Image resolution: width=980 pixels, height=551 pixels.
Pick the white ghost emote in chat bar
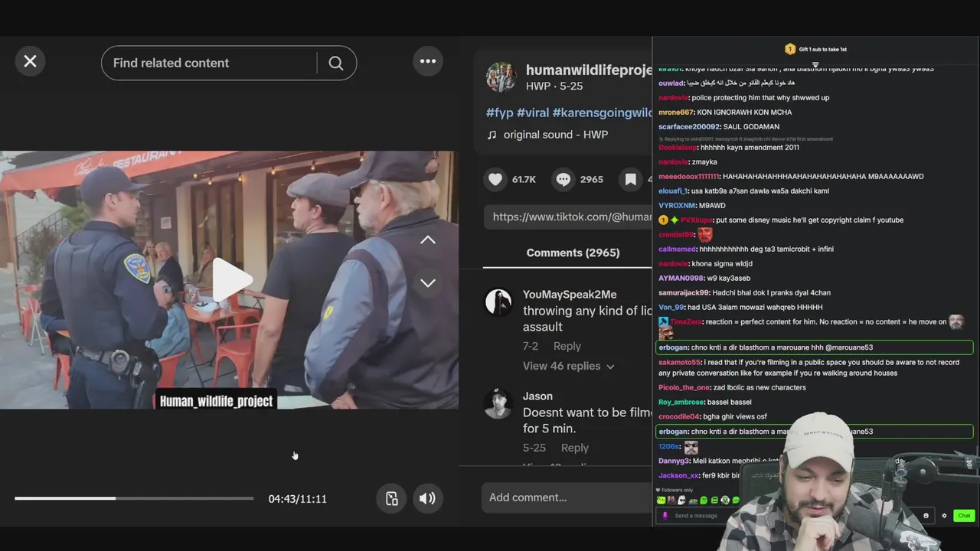681,500
